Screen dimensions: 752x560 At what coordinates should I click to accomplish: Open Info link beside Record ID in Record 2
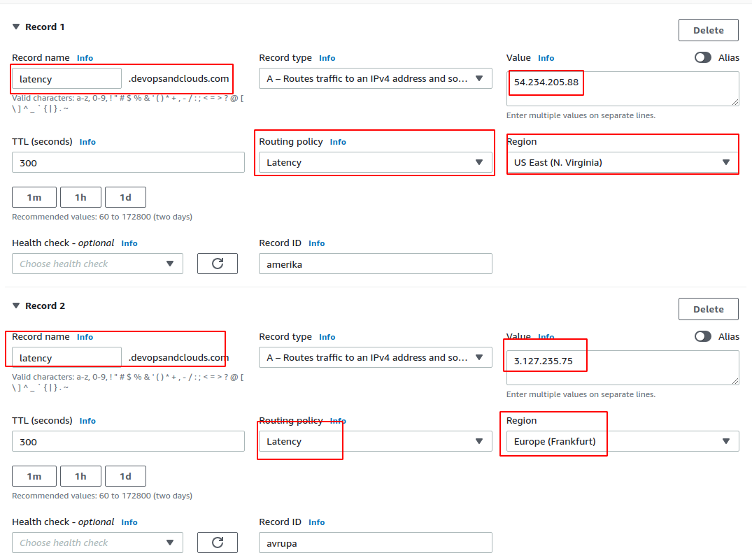(316, 522)
